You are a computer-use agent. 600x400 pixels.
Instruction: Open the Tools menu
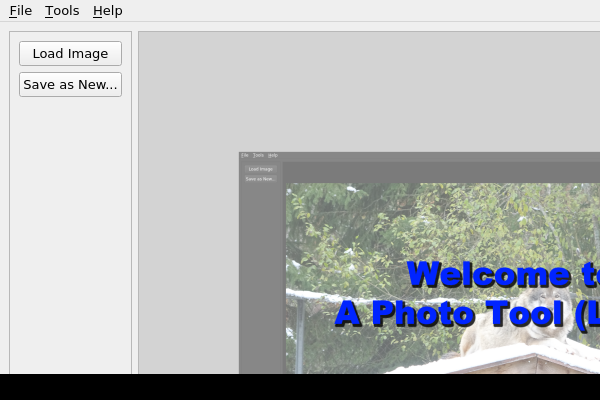click(x=62, y=11)
